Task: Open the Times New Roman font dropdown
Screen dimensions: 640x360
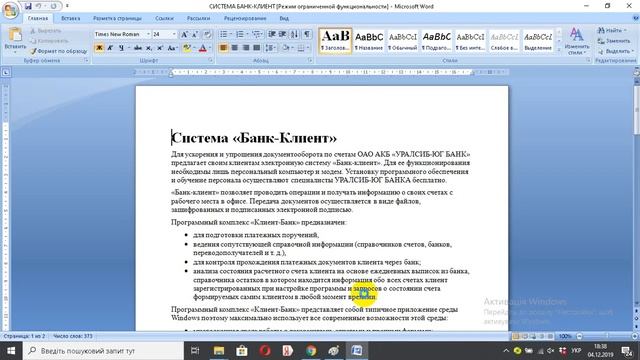Action: click(x=148, y=34)
